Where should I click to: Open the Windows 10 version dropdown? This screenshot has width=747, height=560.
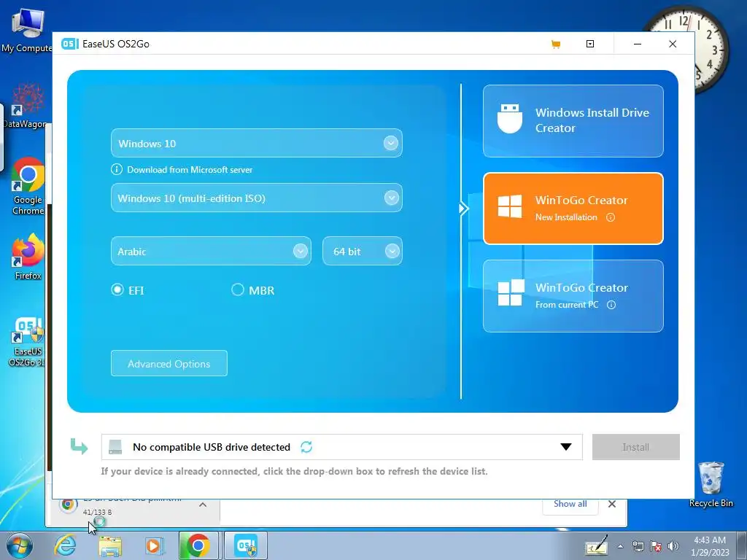tap(257, 144)
